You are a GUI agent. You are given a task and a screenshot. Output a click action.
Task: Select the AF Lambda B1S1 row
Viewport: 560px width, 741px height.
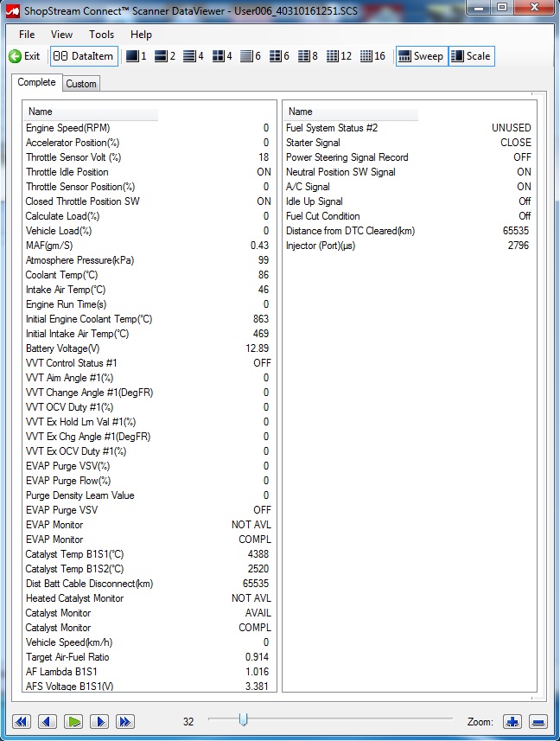pyautogui.click(x=149, y=672)
